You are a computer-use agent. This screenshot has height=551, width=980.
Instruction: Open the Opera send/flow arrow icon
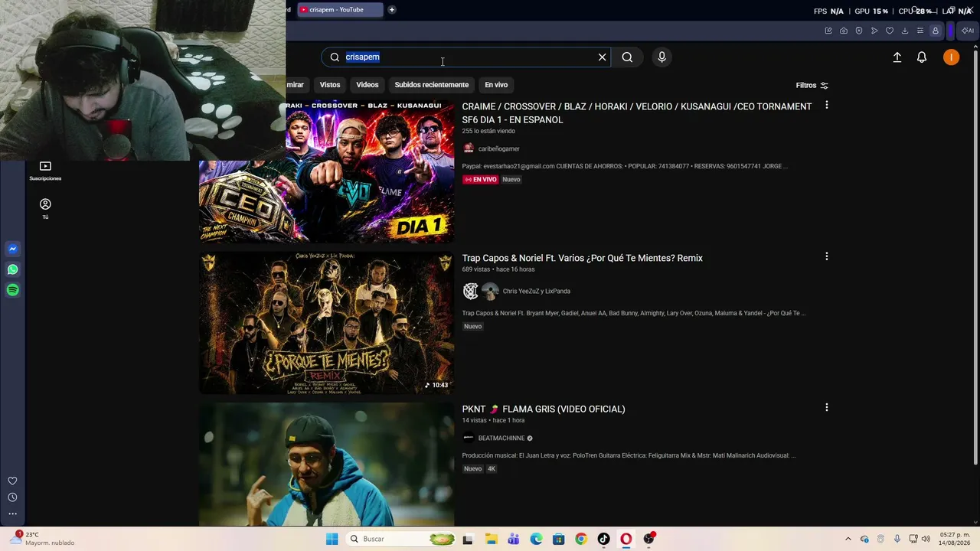[874, 31]
